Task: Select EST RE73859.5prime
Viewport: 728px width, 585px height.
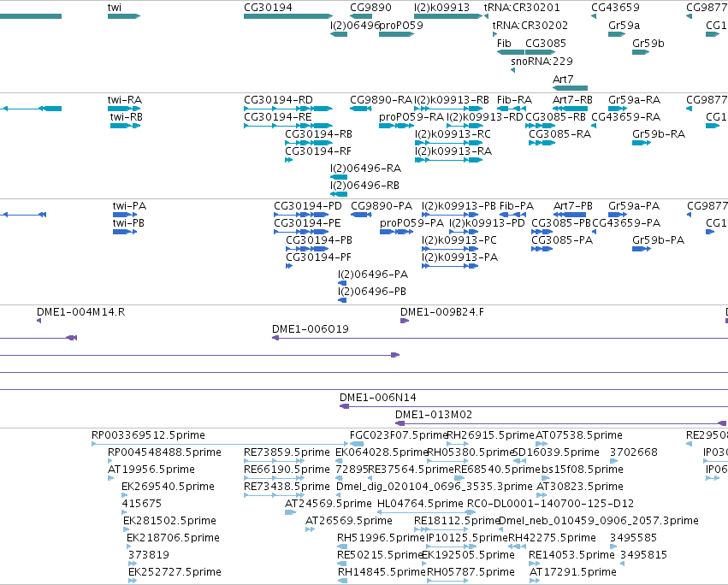Action: 274,462
